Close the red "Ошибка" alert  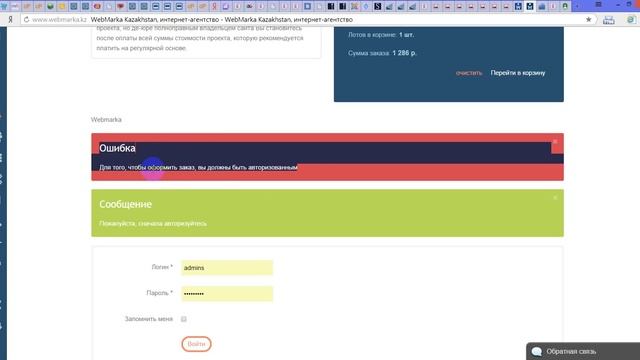[x=555, y=142]
